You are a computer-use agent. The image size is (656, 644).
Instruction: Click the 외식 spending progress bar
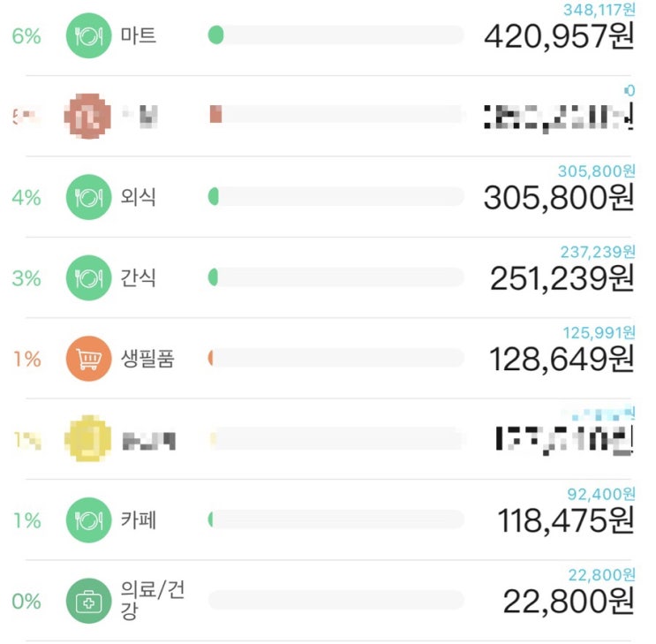point(336,196)
